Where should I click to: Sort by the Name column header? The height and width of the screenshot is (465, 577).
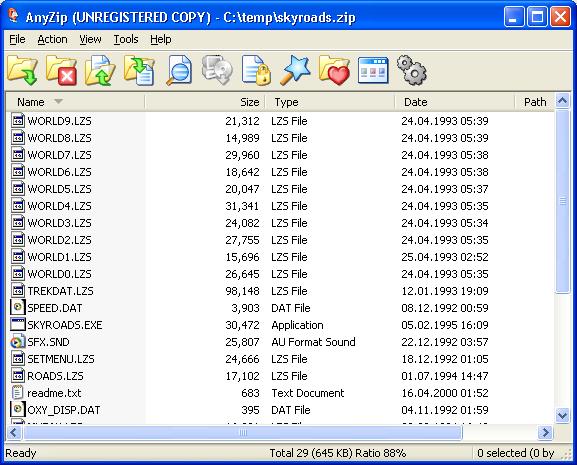pos(75,102)
